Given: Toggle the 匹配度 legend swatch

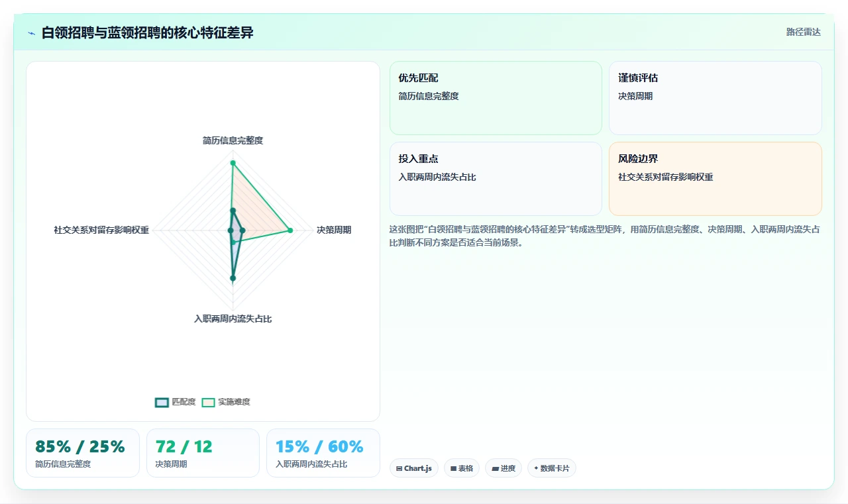Looking at the screenshot, I should pos(162,402).
